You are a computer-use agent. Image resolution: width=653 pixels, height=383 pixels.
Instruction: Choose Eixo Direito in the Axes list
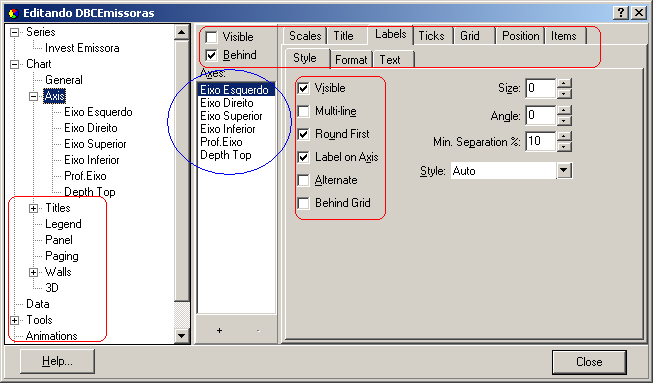tap(236, 103)
